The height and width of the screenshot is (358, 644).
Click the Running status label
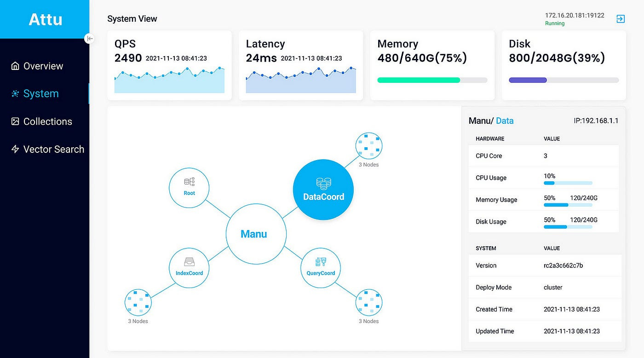coord(554,23)
